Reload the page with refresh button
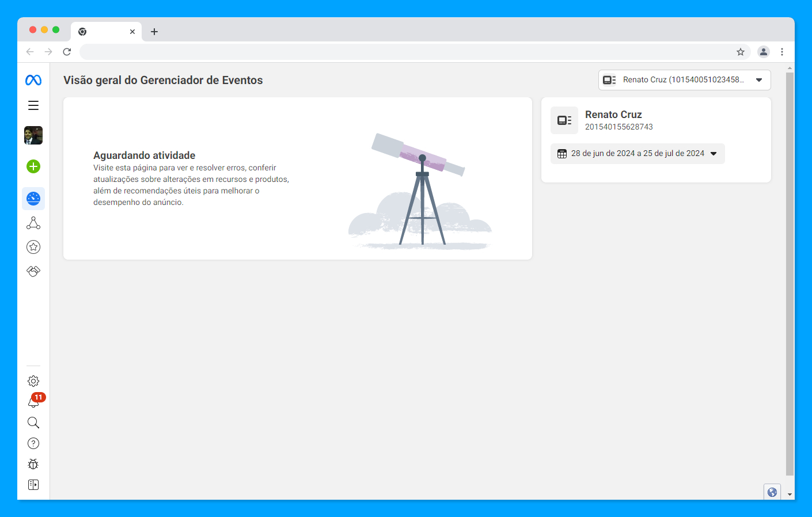 67,52
